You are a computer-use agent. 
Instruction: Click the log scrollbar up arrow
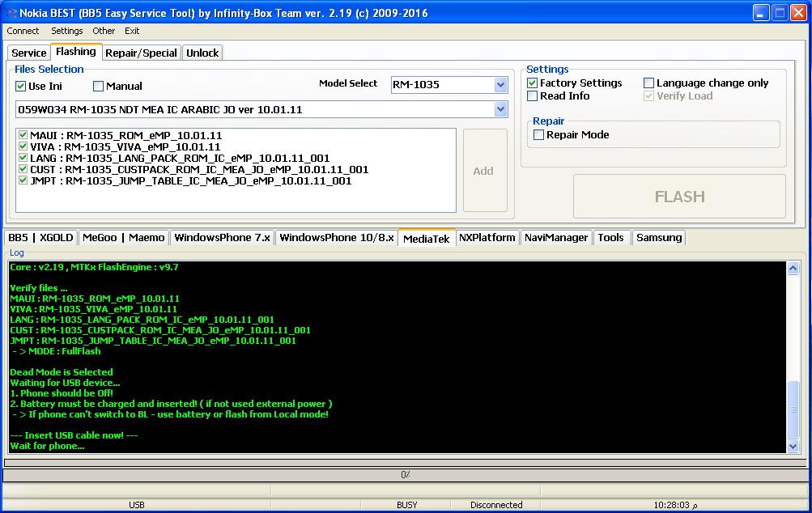tap(793, 268)
